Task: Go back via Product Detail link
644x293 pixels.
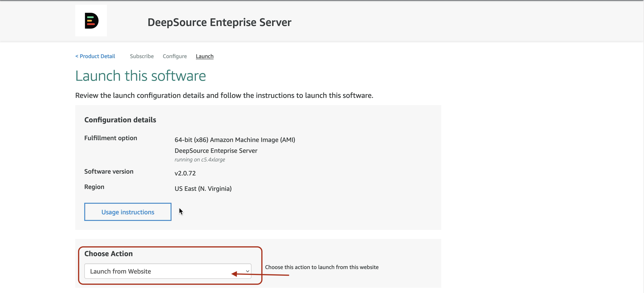Action: coord(95,56)
